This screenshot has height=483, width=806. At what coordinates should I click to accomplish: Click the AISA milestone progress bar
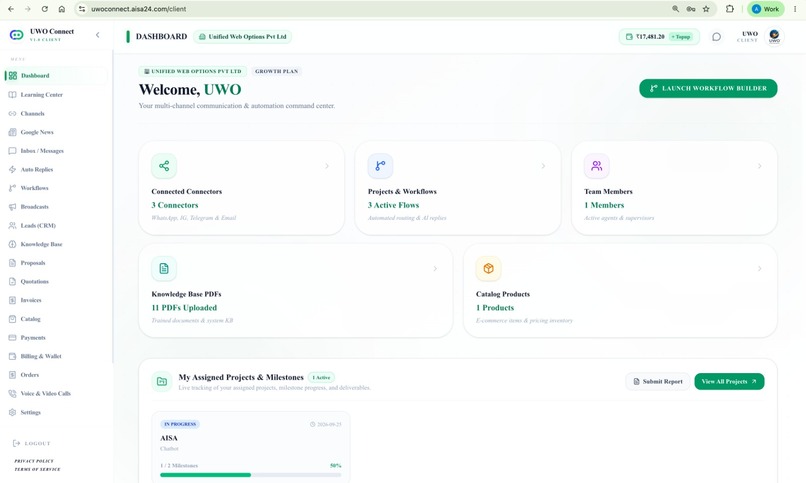tap(250, 475)
